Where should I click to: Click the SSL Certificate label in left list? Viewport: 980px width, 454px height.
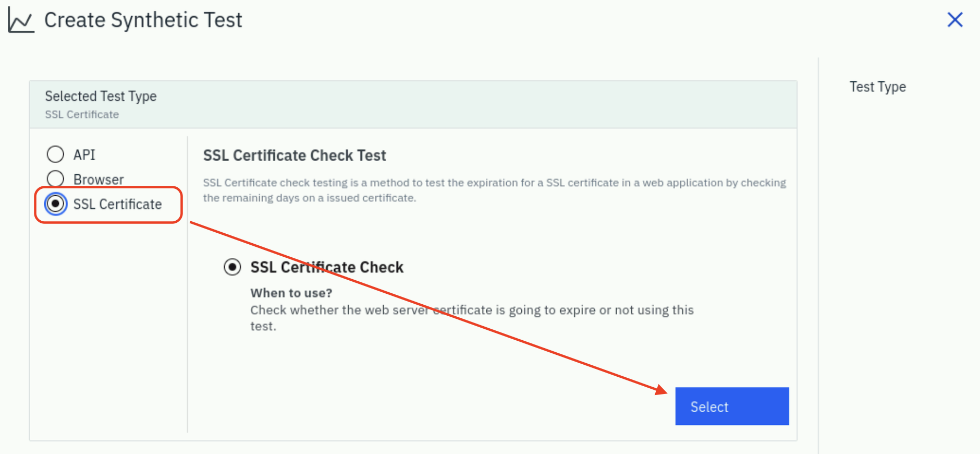[x=117, y=204]
